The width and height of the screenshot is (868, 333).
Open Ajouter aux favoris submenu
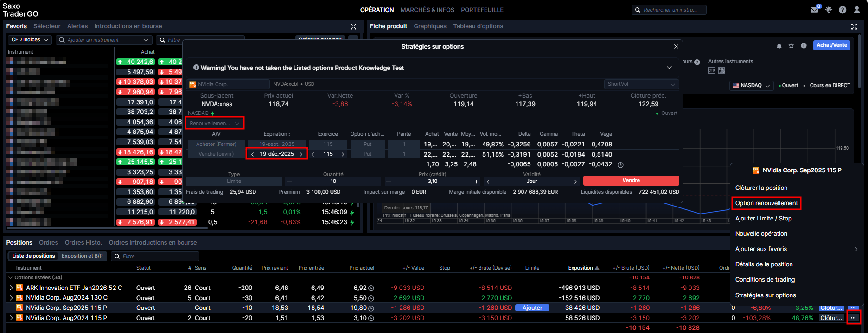[x=796, y=249]
